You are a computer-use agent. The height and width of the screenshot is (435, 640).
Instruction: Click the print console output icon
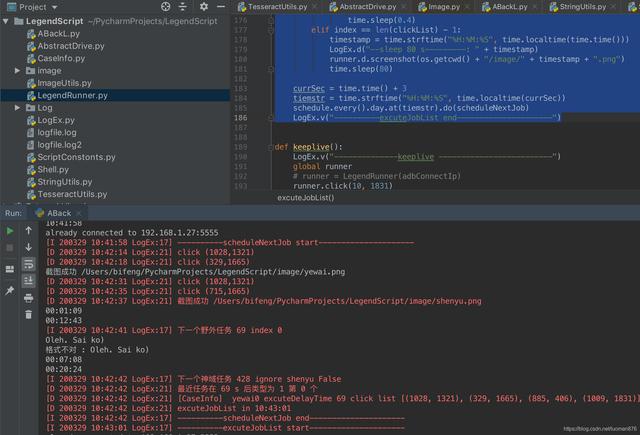29,298
